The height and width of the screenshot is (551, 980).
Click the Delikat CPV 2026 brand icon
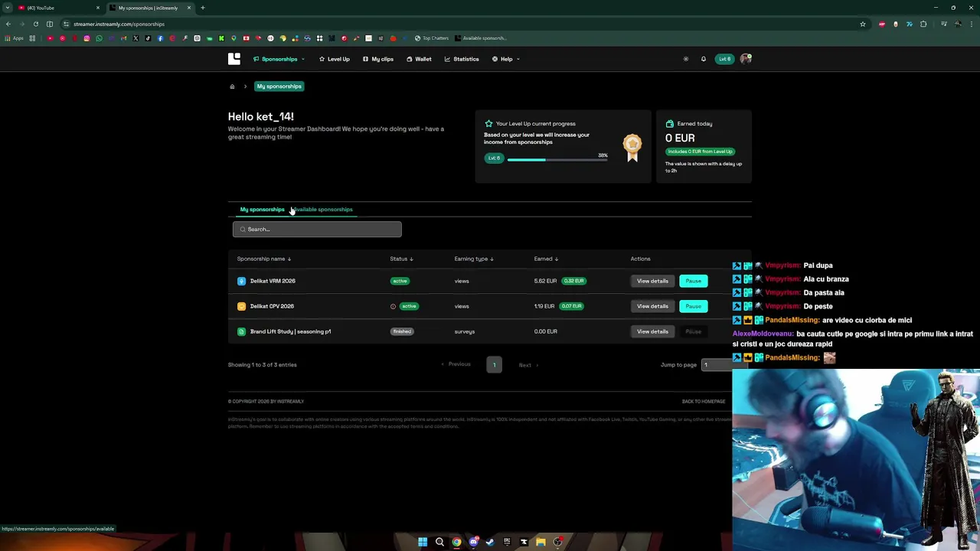(241, 306)
